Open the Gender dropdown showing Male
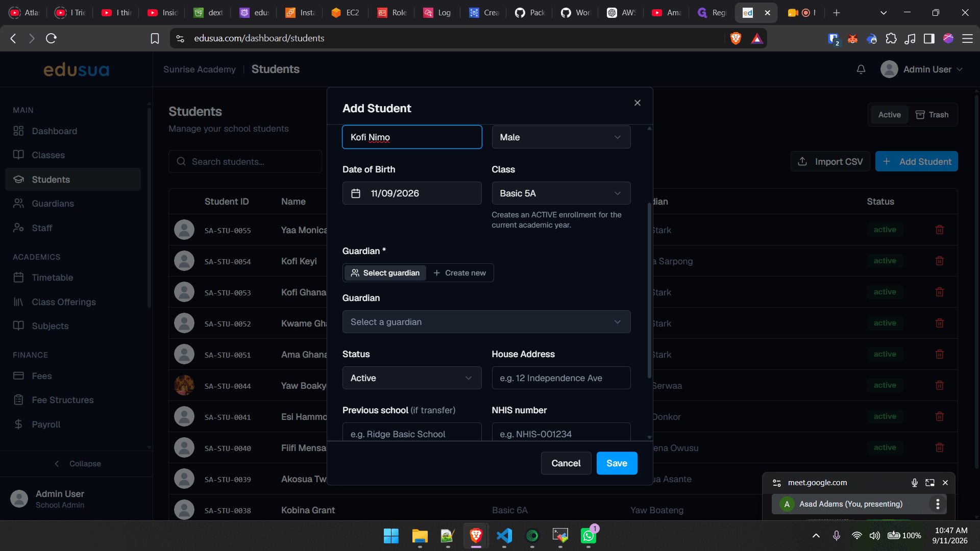 pyautogui.click(x=561, y=137)
